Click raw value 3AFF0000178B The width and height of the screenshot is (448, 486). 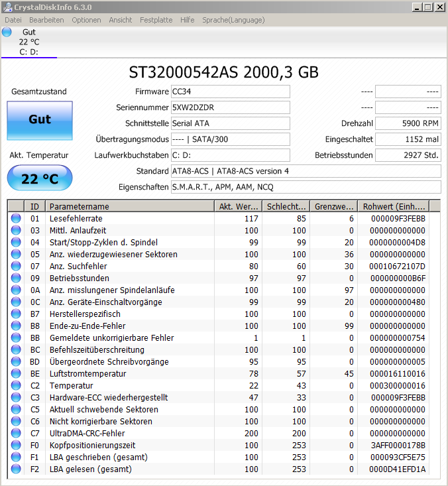point(398,446)
